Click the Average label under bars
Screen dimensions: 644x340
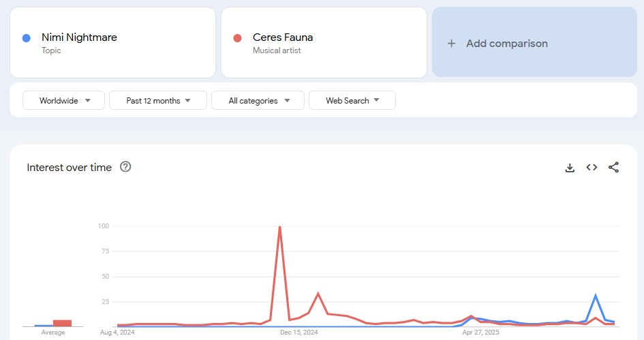tap(53, 333)
